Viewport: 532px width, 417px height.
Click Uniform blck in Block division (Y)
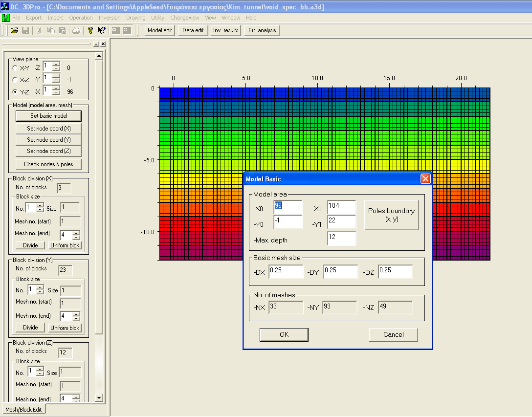(x=65, y=328)
